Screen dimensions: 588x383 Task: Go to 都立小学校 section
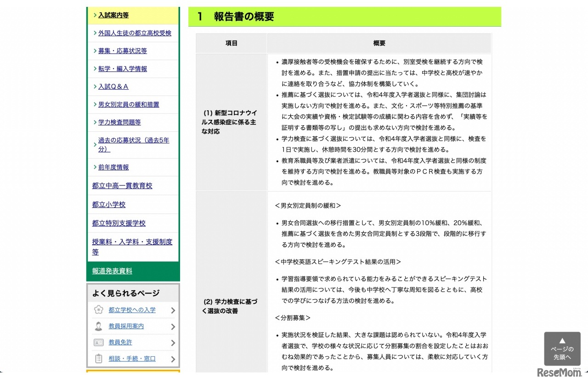click(x=109, y=205)
